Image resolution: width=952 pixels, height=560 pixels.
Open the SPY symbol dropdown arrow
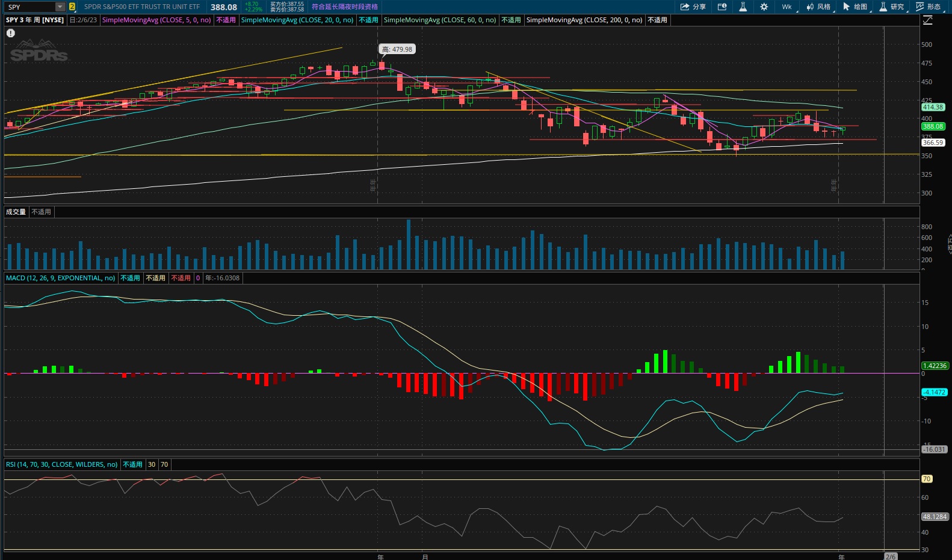[x=60, y=7]
